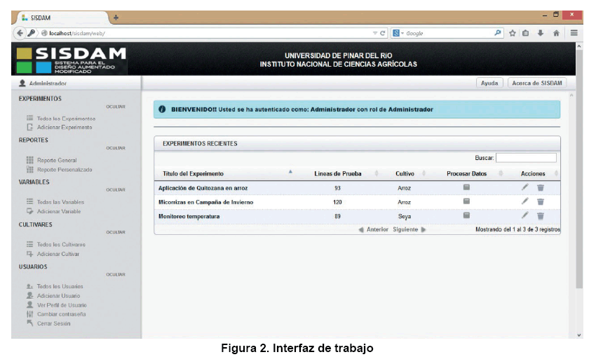Edit the Monitoreo temperatura experiment

click(525, 215)
